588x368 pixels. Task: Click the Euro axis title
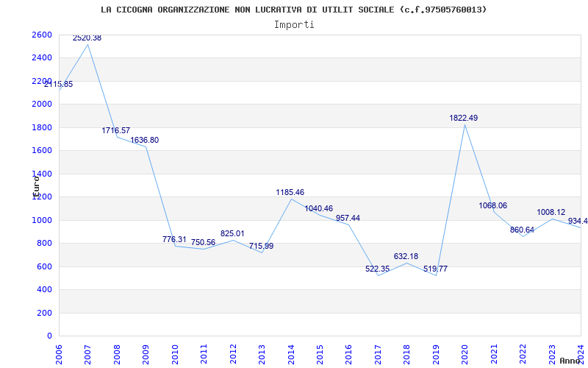click(35, 186)
